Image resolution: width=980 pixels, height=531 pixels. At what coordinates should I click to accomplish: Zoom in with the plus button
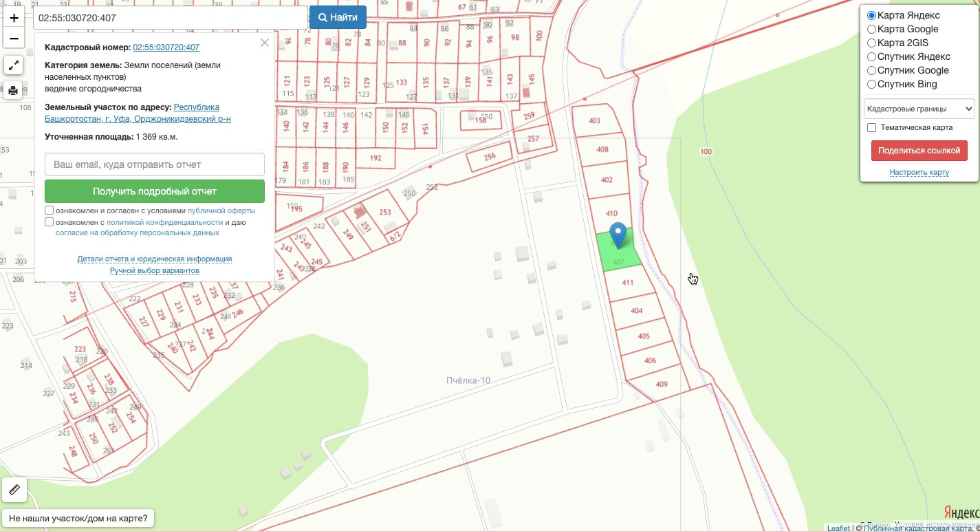14,17
